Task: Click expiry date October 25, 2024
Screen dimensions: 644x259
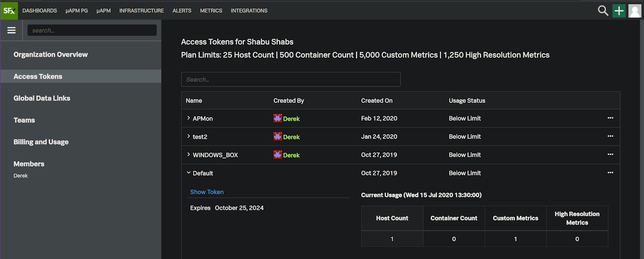Action: pos(239,208)
